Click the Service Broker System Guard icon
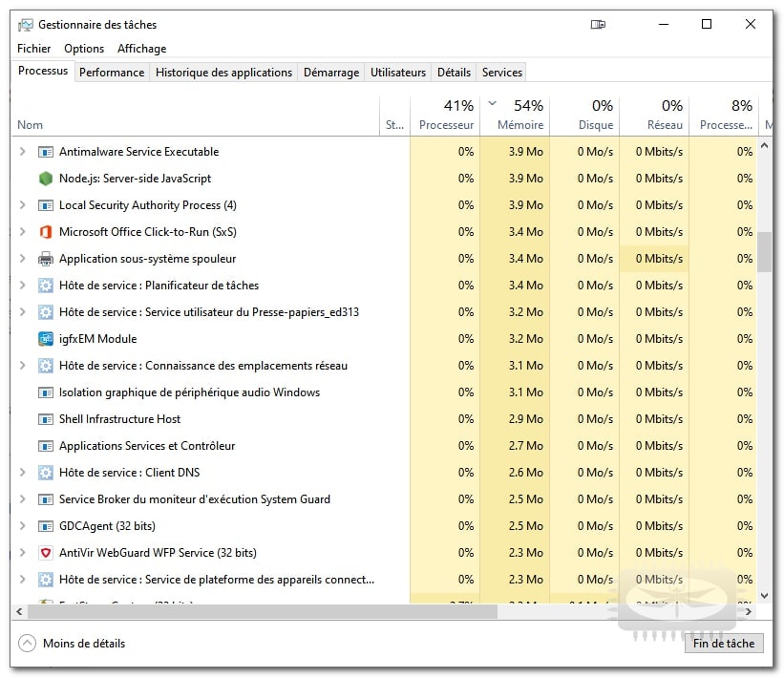Viewport: 784px width, 678px height. (x=46, y=499)
